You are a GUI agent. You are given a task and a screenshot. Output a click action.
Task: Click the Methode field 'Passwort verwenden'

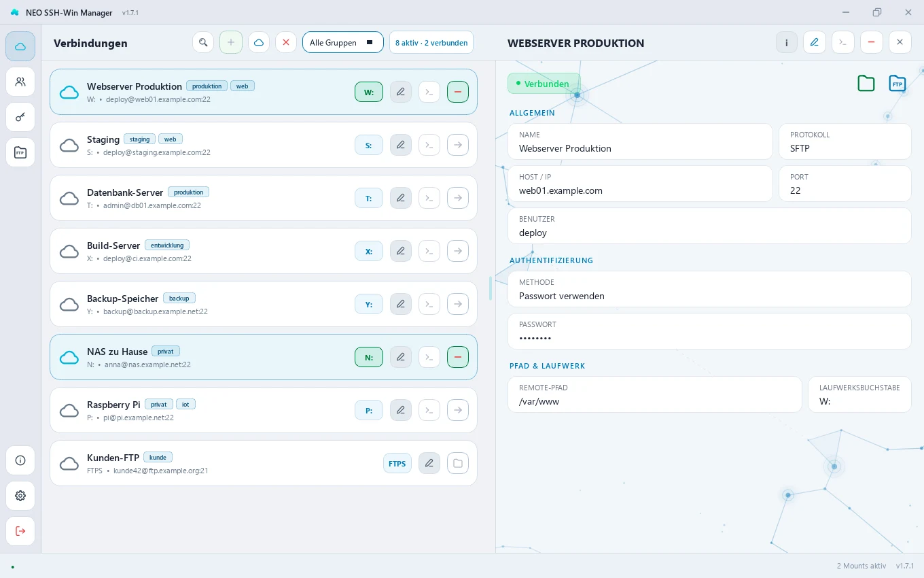tap(709, 289)
